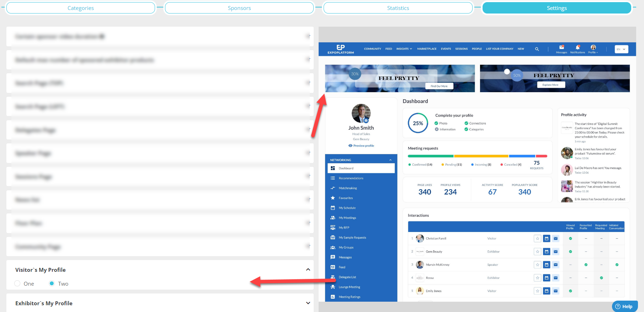Click the search magnifier in header

[x=537, y=49]
